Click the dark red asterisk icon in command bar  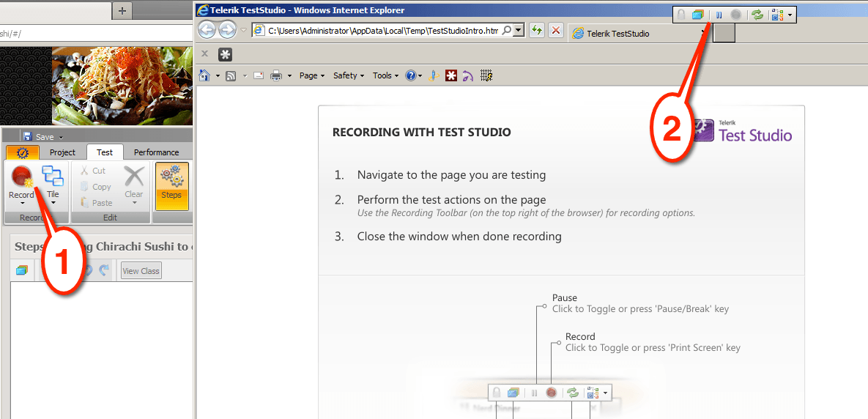point(451,76)
